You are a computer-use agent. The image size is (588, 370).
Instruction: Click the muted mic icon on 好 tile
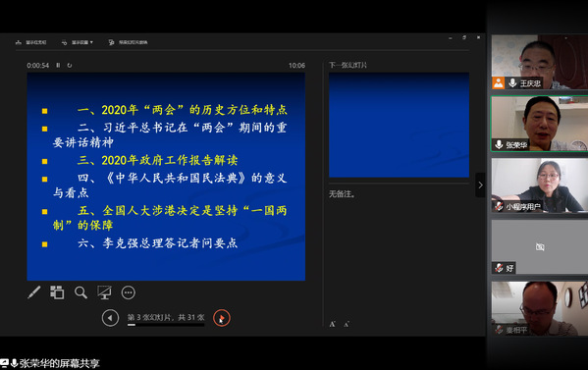pos(499,268)
